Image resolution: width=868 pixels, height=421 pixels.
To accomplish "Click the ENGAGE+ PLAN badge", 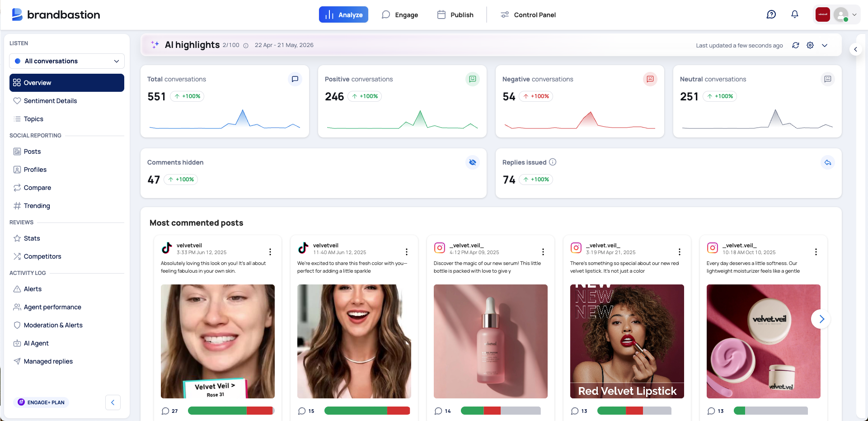I will [41, 402].
